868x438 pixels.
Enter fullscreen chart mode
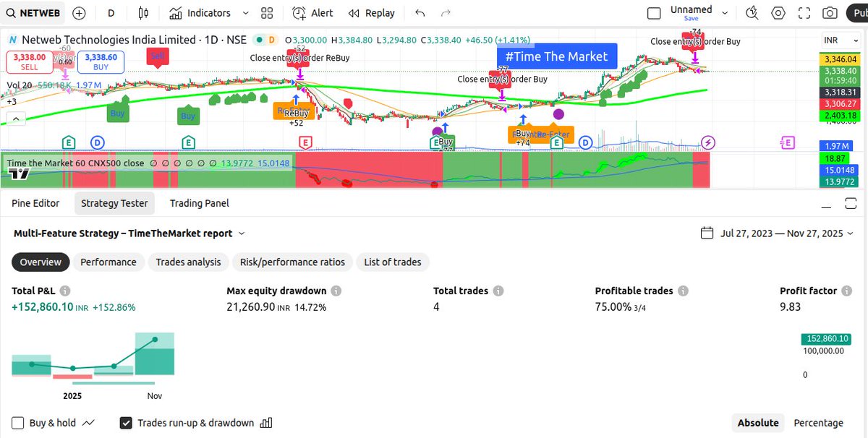pyautogui.click(x=804, y=13)
